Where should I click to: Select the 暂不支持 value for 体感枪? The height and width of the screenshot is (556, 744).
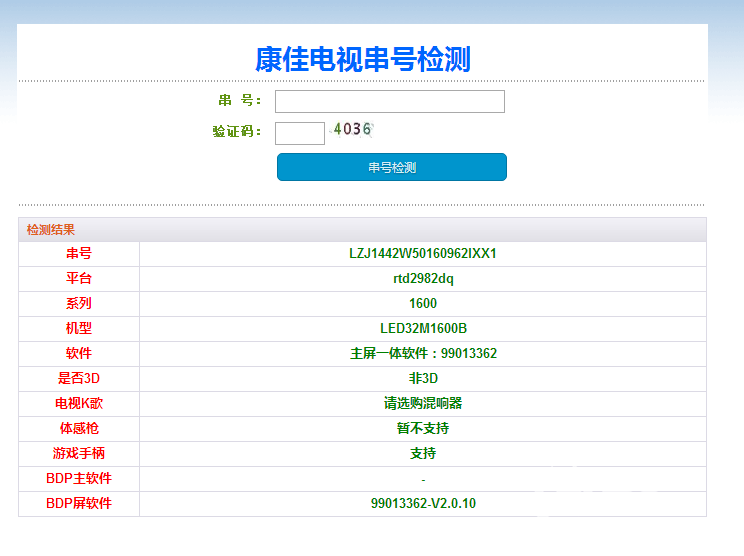422,429
